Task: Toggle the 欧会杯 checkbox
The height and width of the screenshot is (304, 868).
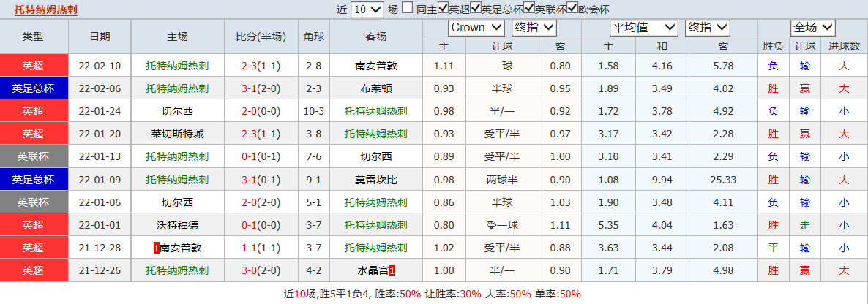Action: pos(572,9)
